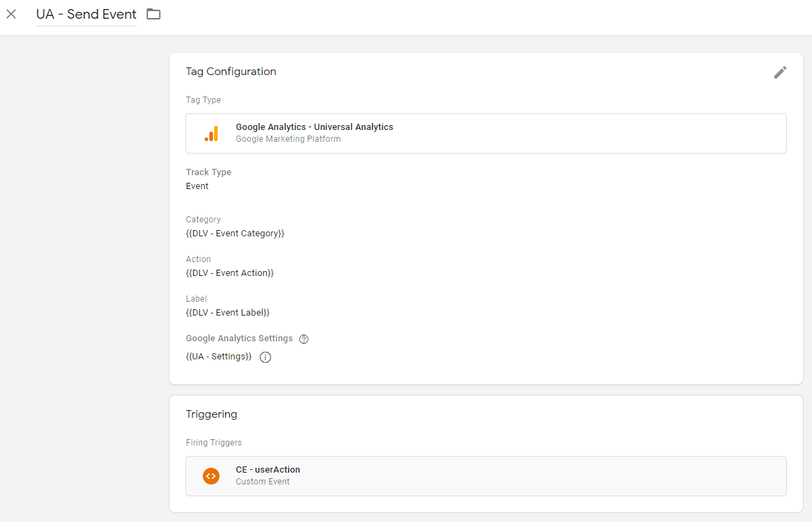Click the {{DLV - Event Category}} value
Viewport: 812px width, 522px height.
click(x=235, y=234)
